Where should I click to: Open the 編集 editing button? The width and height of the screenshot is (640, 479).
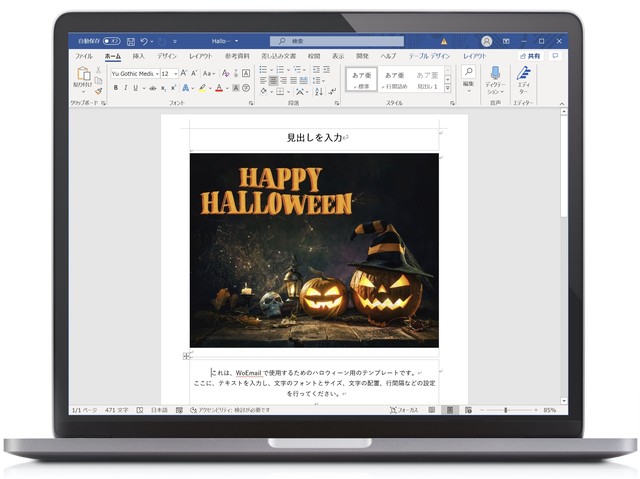(x=468, y=78)
